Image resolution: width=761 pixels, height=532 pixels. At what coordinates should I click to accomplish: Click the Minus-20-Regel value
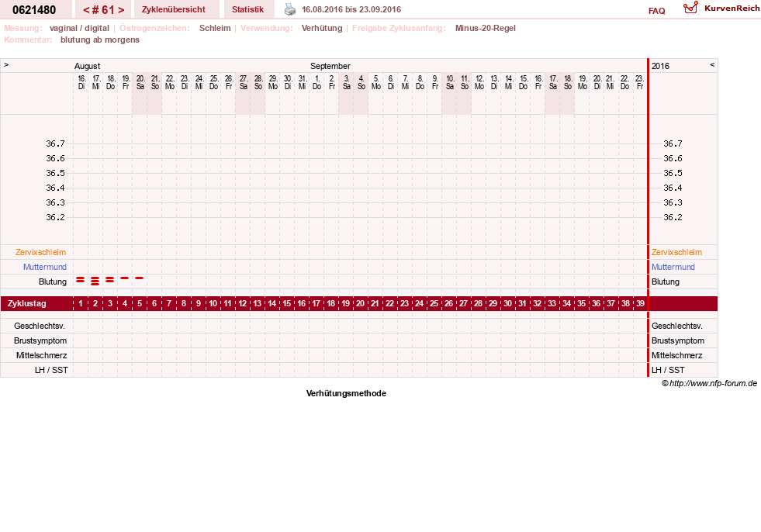(x=486, y=28)
